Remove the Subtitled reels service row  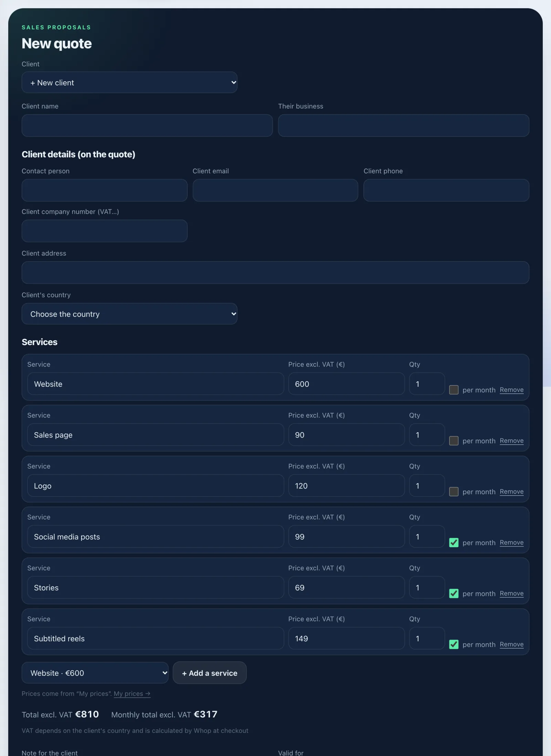511,644
